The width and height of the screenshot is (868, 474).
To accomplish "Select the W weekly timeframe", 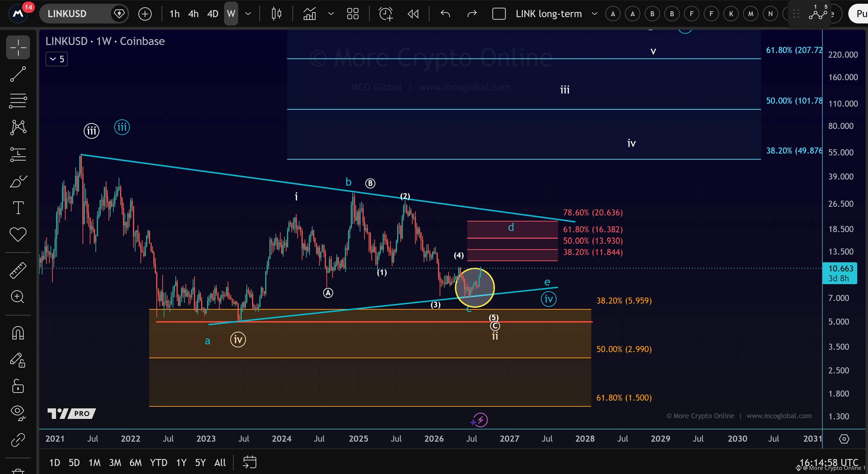I will (231, 14).
